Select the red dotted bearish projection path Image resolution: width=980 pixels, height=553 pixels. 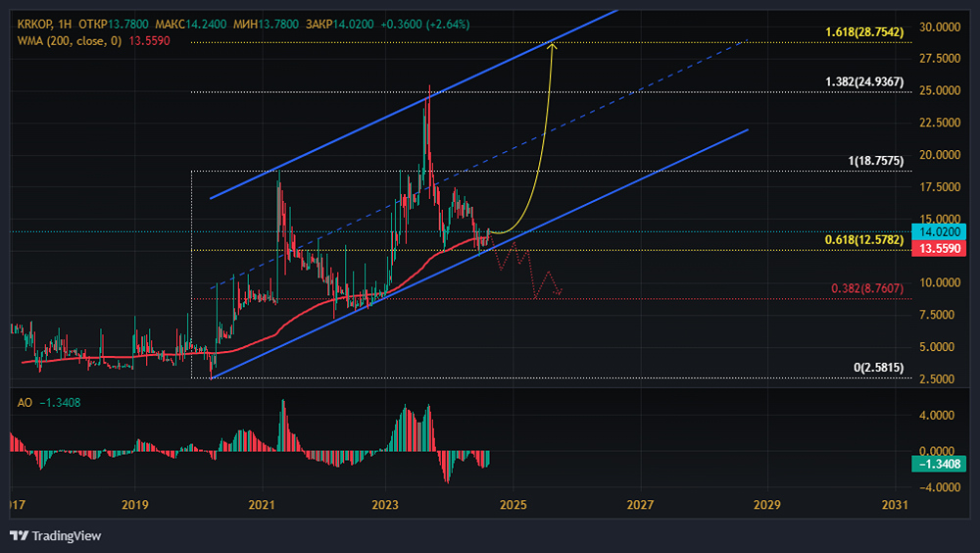click(x=529, y=268)
